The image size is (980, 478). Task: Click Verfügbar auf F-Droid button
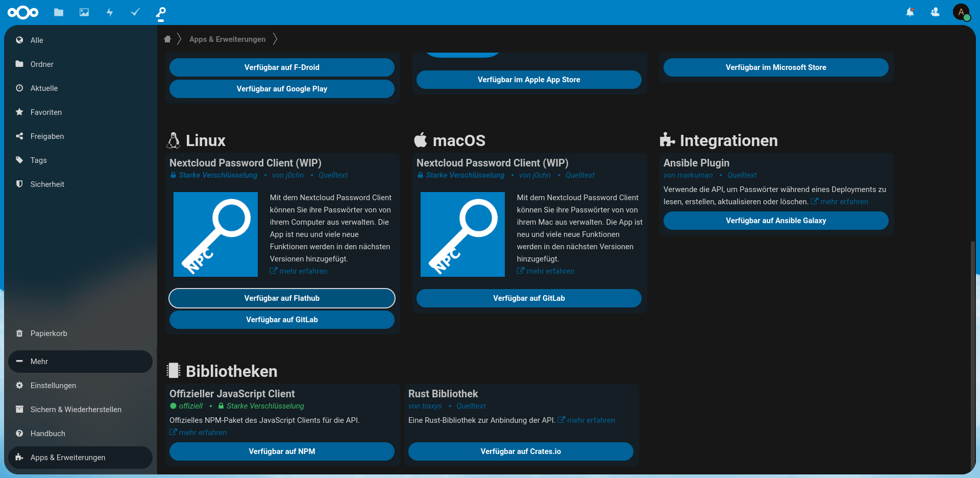click(282, 67)
